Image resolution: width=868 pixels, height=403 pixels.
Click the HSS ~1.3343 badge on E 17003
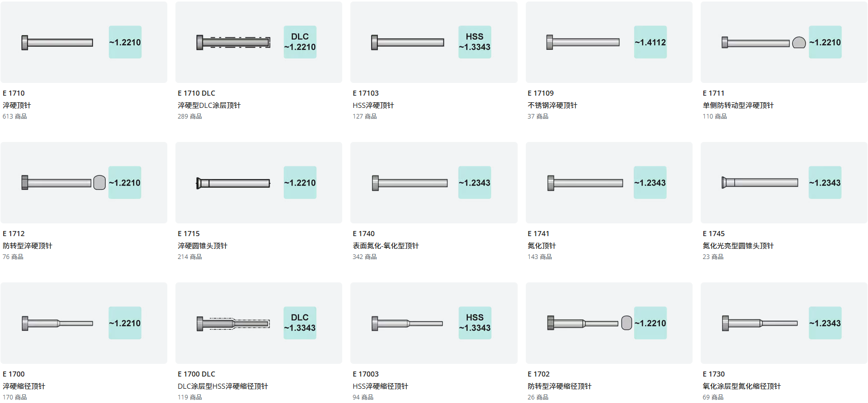(474, 323)
